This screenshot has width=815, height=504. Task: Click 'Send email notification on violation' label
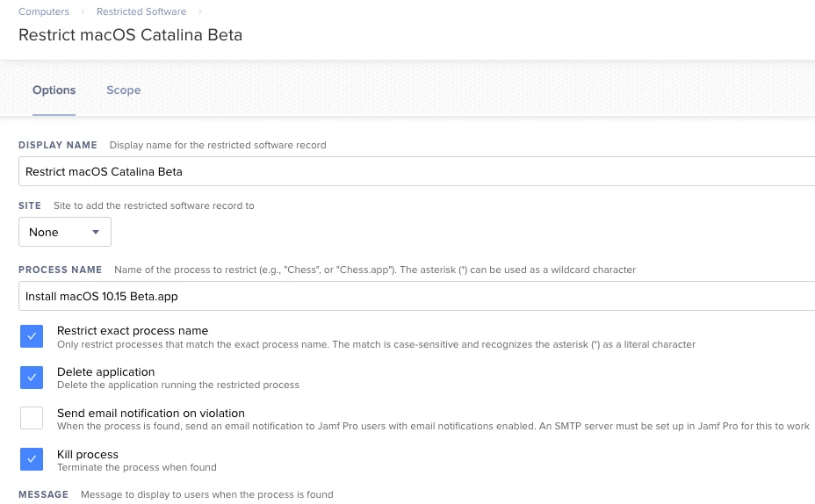[151, 413]
